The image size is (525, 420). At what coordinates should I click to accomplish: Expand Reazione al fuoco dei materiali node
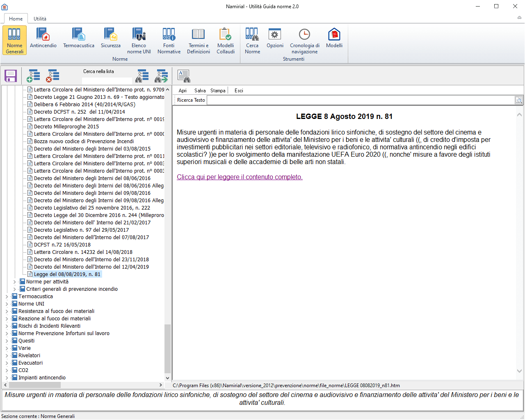pos(7,319)
